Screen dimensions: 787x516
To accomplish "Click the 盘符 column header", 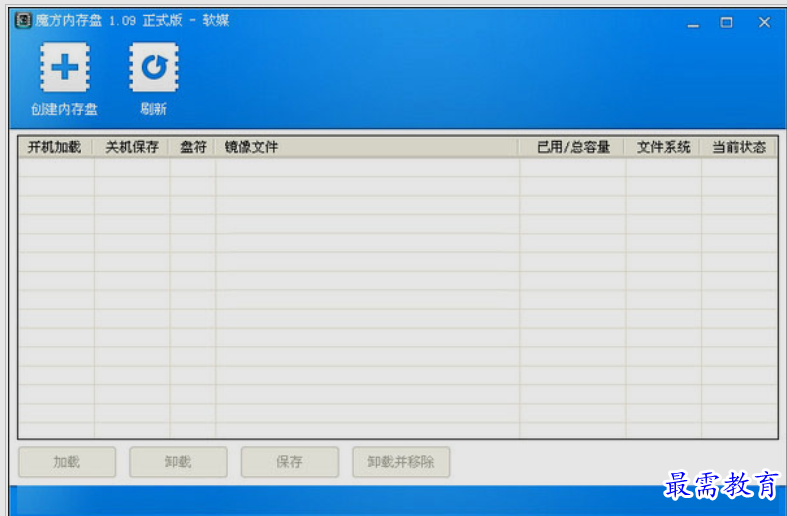I will [193, 147].
